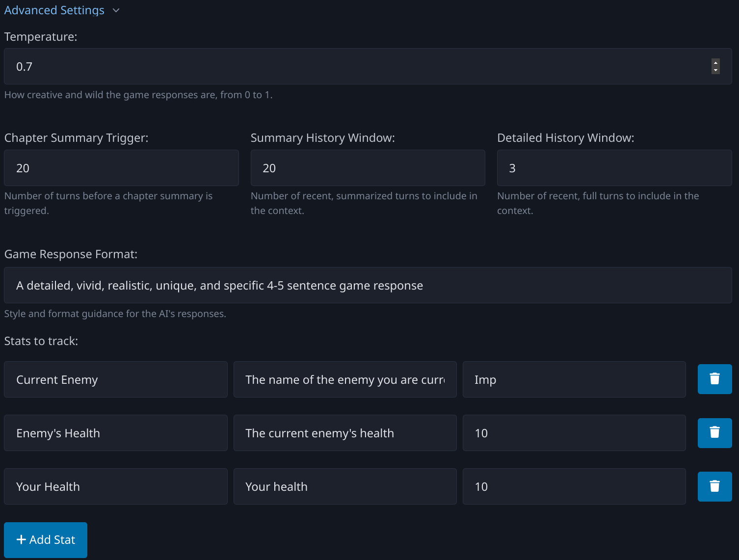Delete the Current Enemy stat row

(x=714, y=379)
